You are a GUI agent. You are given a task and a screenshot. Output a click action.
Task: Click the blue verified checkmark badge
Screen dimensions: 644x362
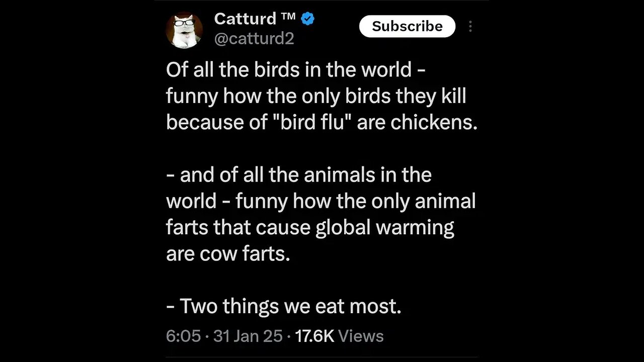coord(308,19)
